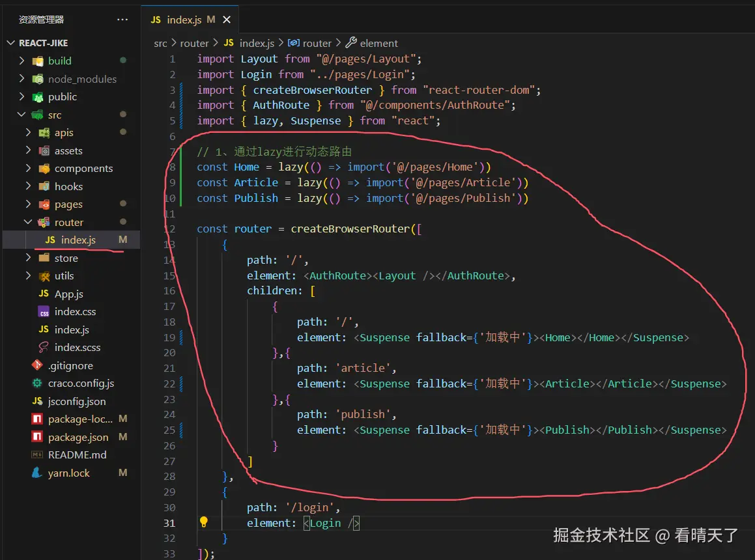Click the apis folder icon

point(44,133)
